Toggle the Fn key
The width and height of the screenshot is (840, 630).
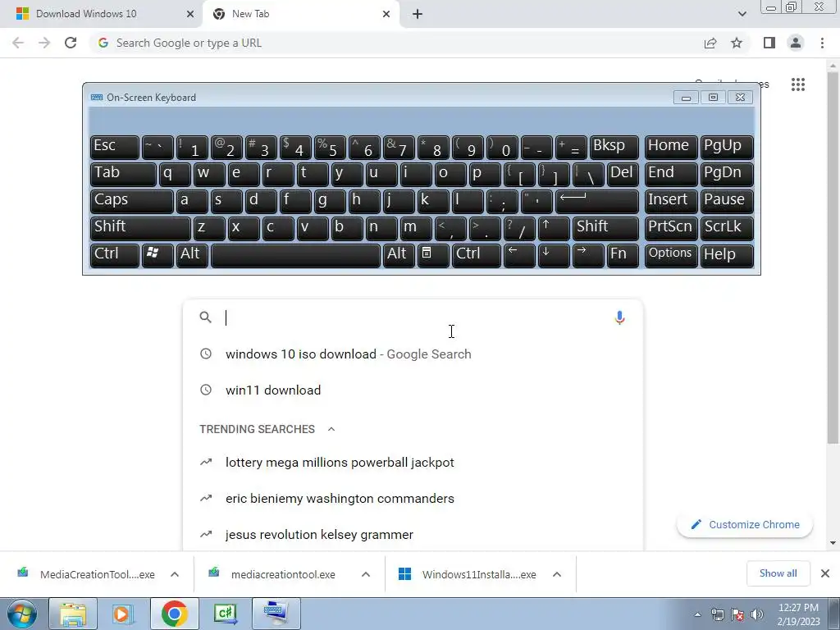[x=623, y=255]
